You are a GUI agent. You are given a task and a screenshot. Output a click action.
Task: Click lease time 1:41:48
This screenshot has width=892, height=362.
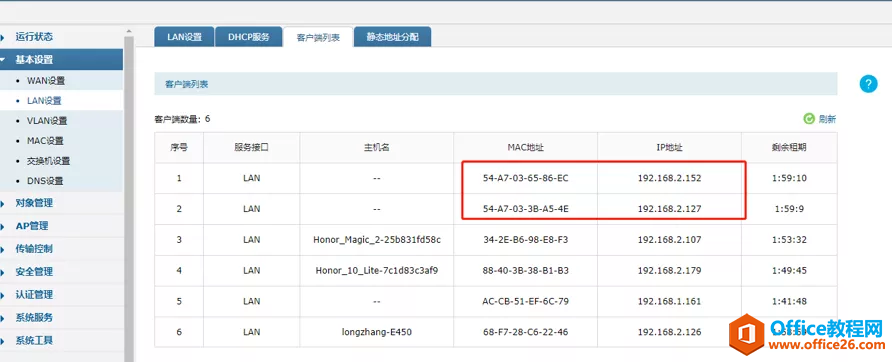coord(789,301)
